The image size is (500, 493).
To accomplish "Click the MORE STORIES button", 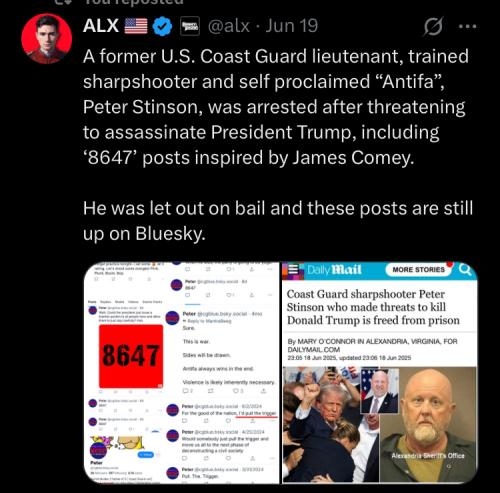I will click(x=418, y=269).
